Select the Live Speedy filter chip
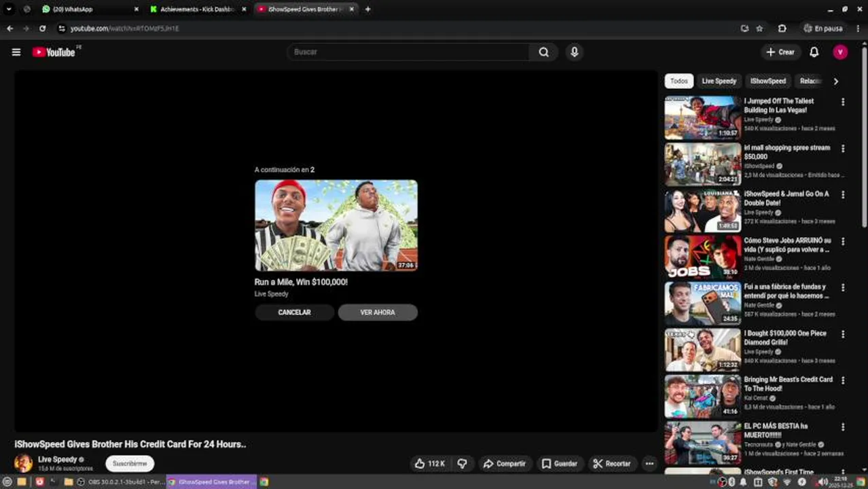Screen dimensions: 868x489 (x=719, y=81)
